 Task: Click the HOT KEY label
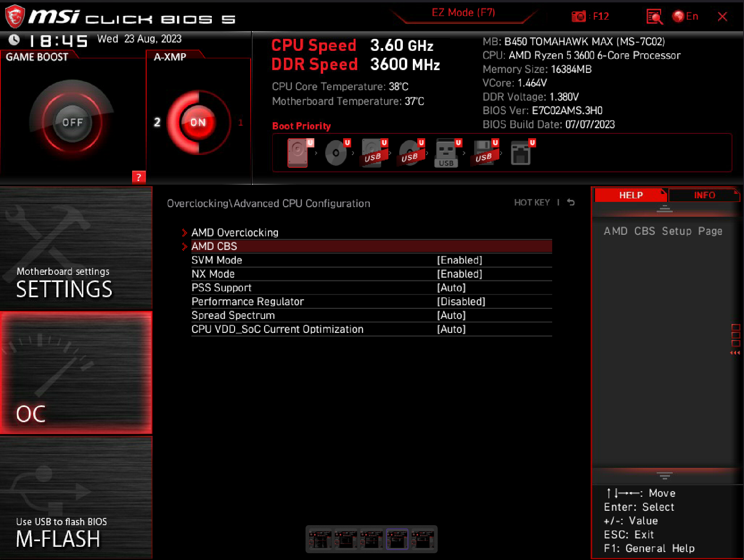click(532, 202)
